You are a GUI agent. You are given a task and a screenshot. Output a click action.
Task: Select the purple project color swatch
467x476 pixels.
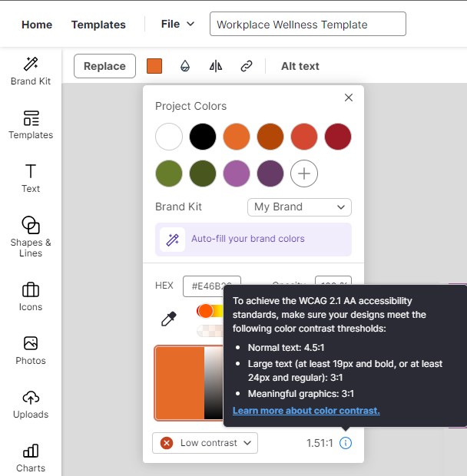tap(237, 174)
